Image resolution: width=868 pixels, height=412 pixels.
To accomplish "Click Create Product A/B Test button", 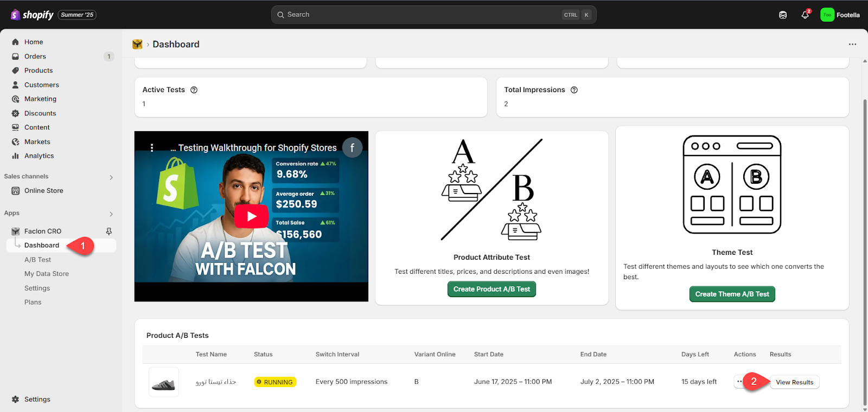I will pos(492,289).
